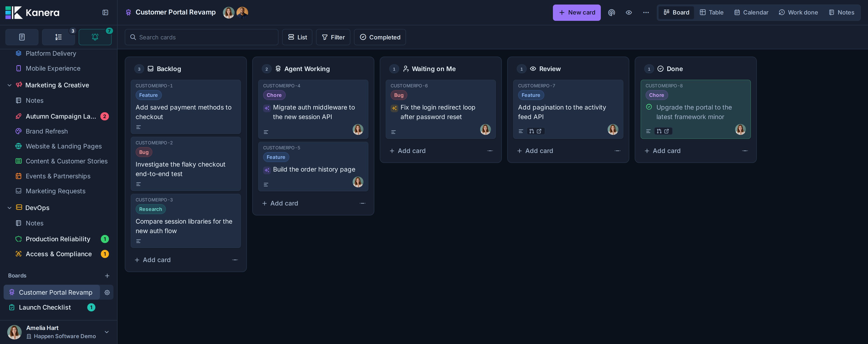Open the documents sidebar tab
This screenshot has width=868, height=344.
tap(22, 37)
